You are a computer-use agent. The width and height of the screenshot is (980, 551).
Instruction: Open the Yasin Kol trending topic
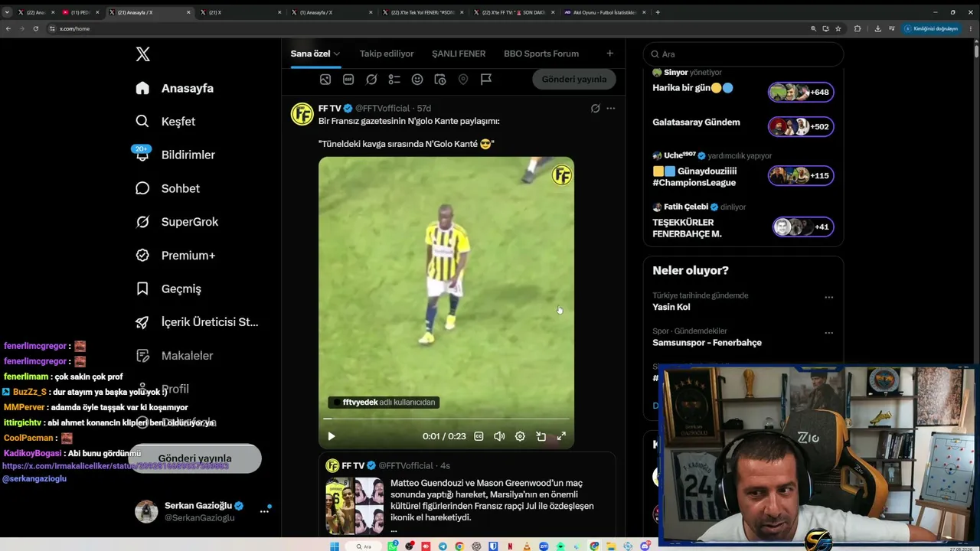point(671,307)
